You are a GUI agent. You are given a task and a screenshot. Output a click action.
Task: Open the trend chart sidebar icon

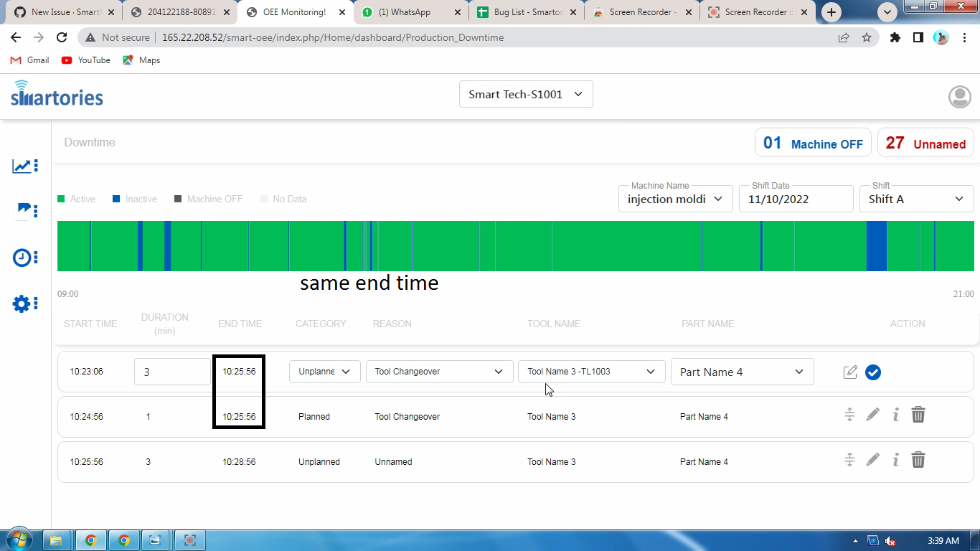tap(25, 166)
